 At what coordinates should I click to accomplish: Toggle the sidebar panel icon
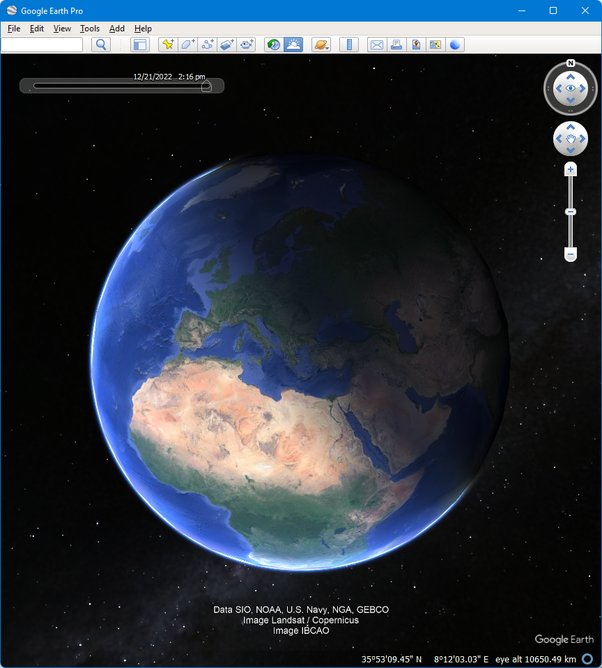(140, 44)
